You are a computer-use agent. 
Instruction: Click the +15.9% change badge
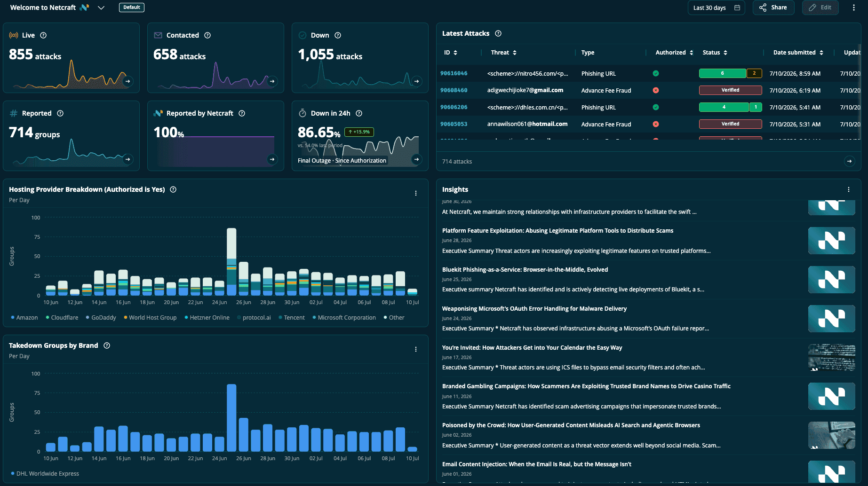coord(359,132)
